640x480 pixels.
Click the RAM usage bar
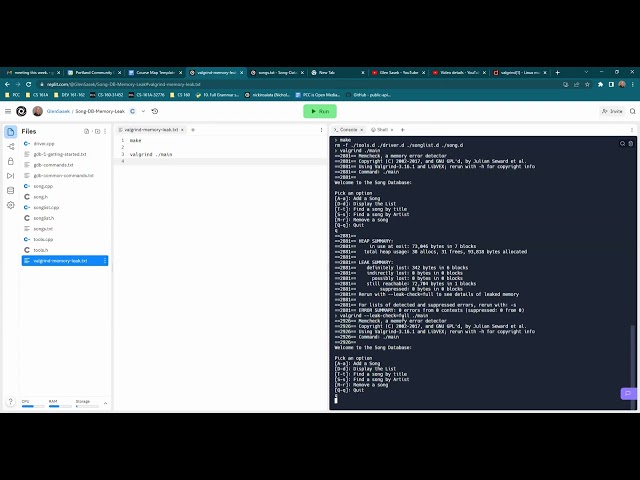(54, 404)
